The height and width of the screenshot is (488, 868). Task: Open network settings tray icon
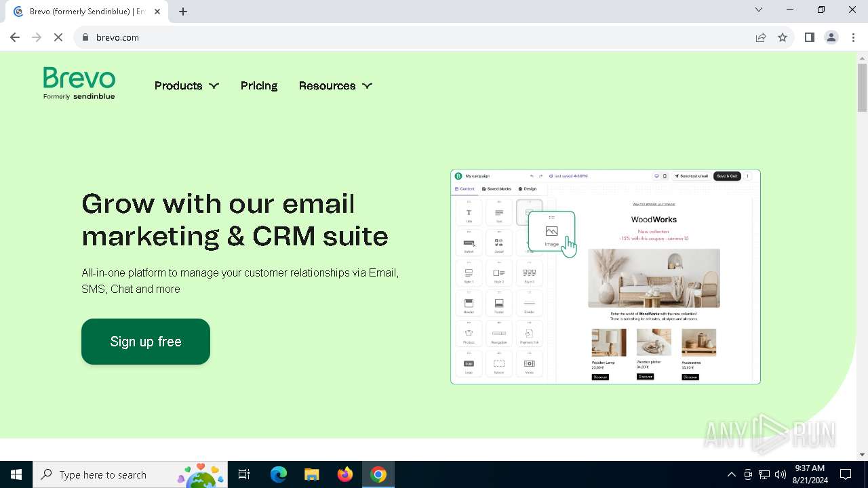point(764,474)
